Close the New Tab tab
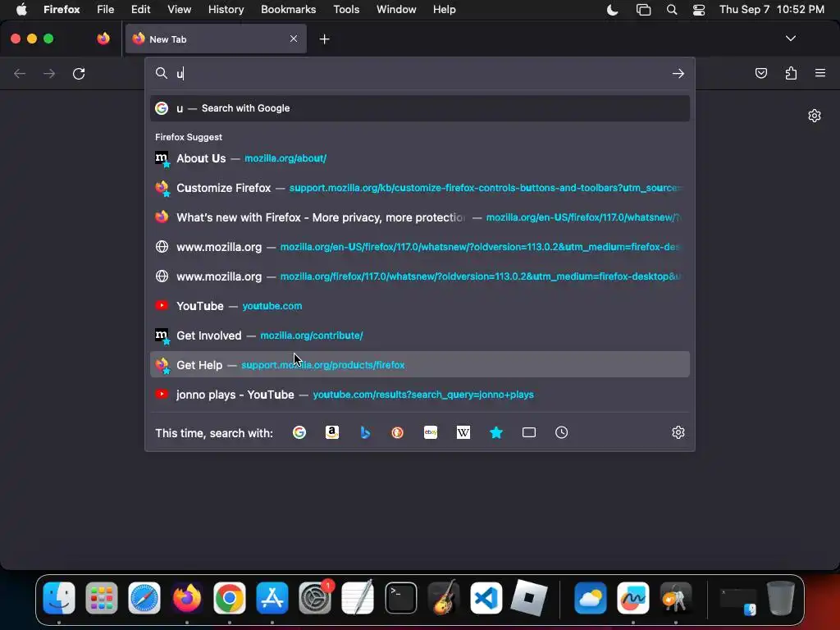840x630 pixels. click(x=294, y=39)
